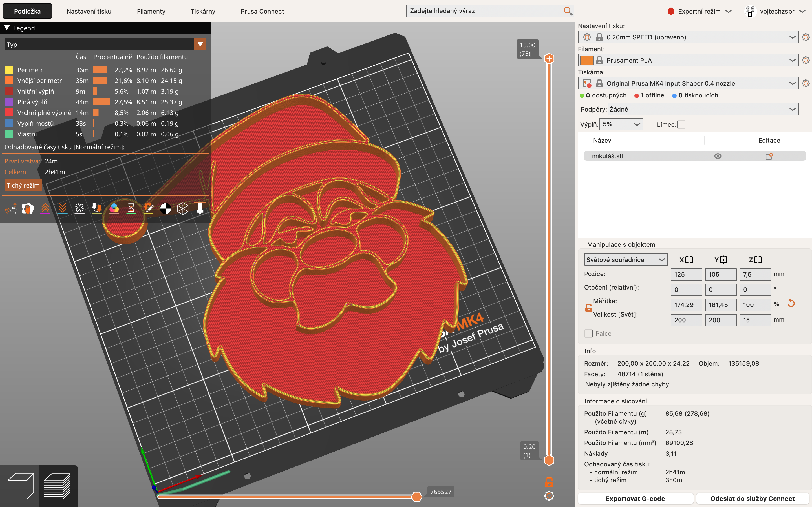Check the Palce checkbox
Viewport: 812px width, 507px height.
588,333
